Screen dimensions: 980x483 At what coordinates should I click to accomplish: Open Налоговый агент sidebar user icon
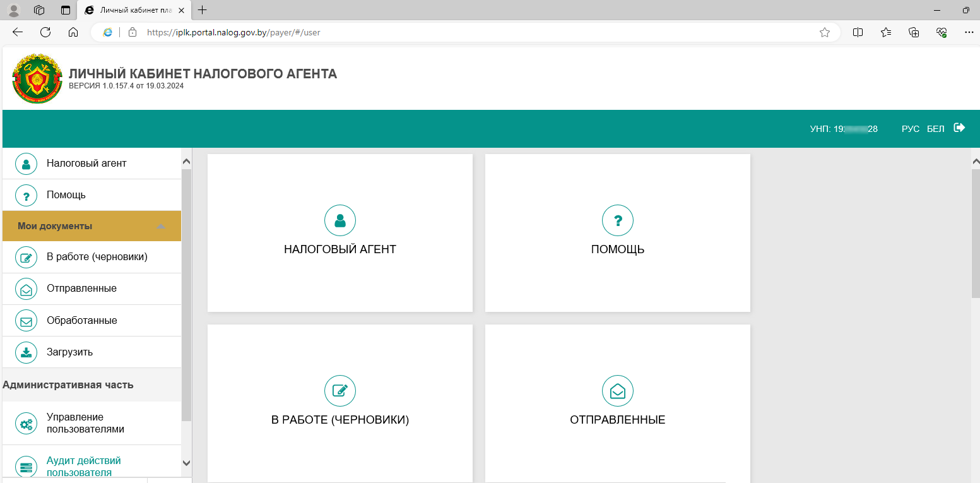coord(26,164)
